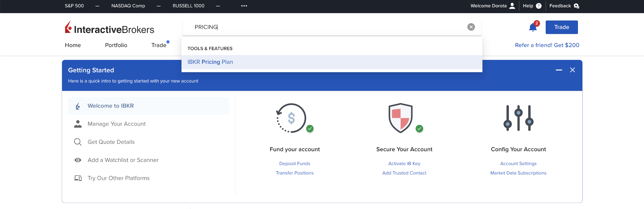Clear the search field with X icon

(471, 27)
